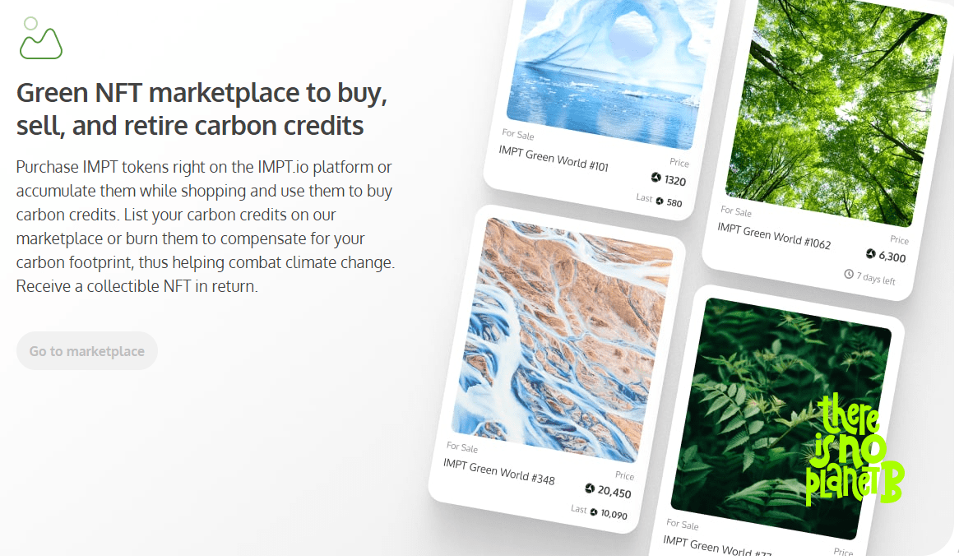This screenshot has width=959, height=560.
Task: Click token icon next to Last 580
Action: (x=660, y=201)
